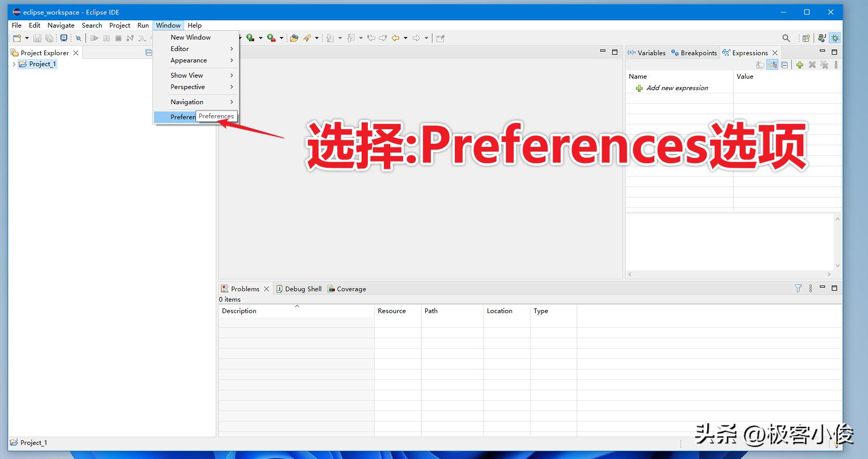Click the Next Annotation icon
This screenshot has height=459, width=868.
click(x=330, y=38)
